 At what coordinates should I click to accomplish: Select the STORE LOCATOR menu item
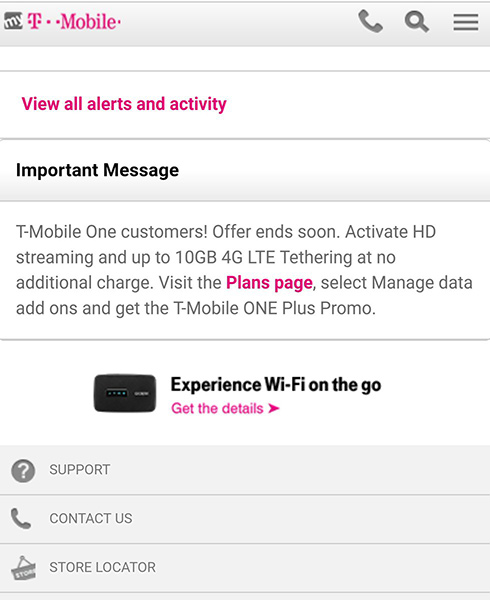tap(245, 567)
